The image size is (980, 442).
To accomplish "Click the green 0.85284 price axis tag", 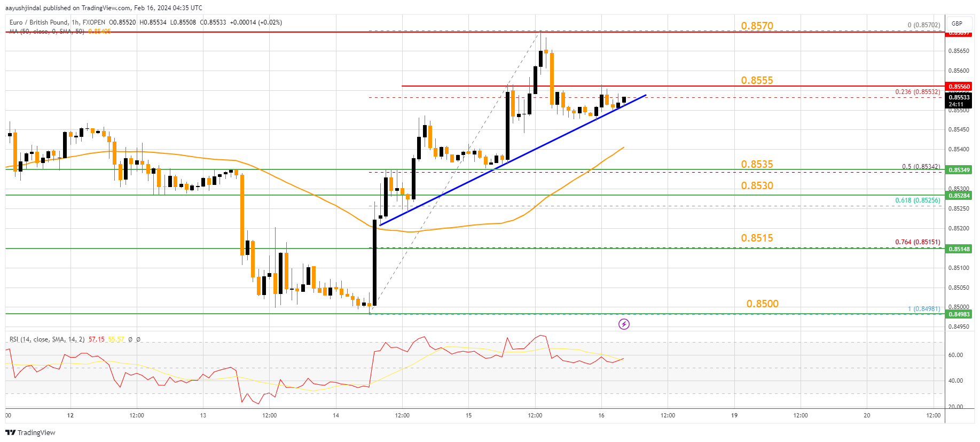I will pos(959,196).
